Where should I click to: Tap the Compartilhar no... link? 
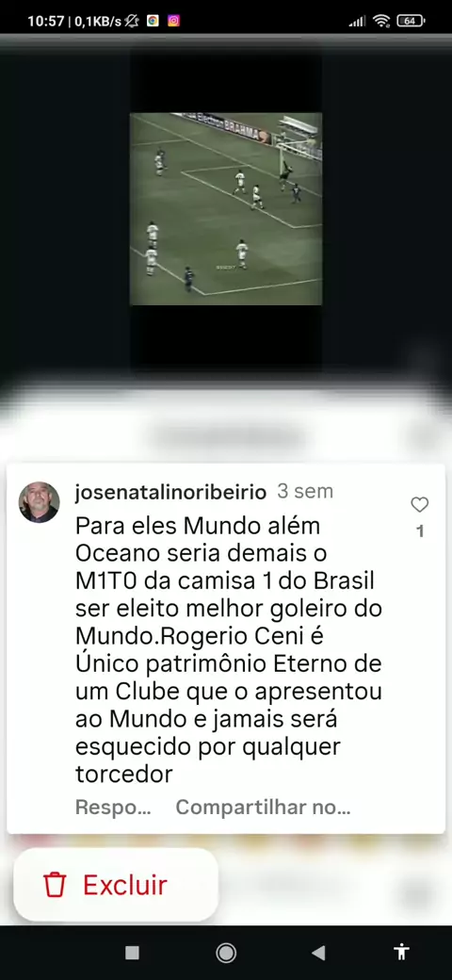click(x=263, y=807)
